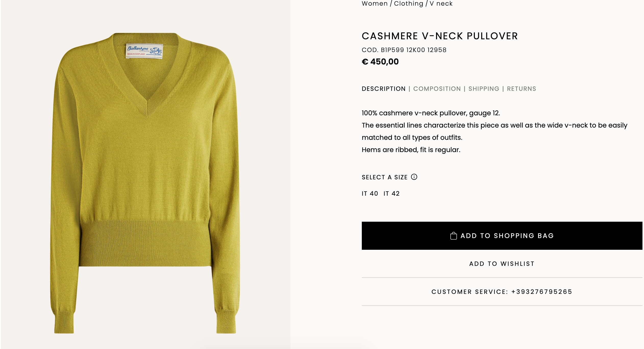The image size is (644, 349).
Task: Click the € 450,00 price
Action: point(380,62)
